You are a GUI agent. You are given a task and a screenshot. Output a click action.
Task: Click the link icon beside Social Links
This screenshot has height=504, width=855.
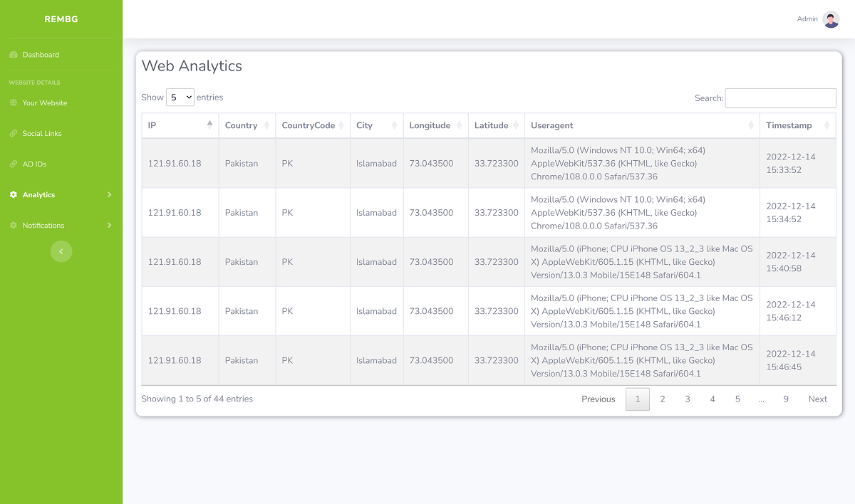13,134
